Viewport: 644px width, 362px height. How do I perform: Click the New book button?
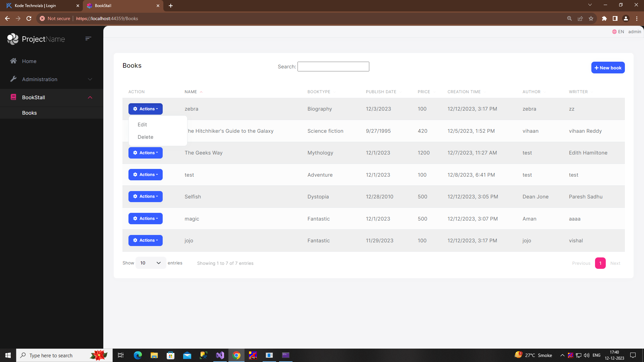(x=608, y=68)
